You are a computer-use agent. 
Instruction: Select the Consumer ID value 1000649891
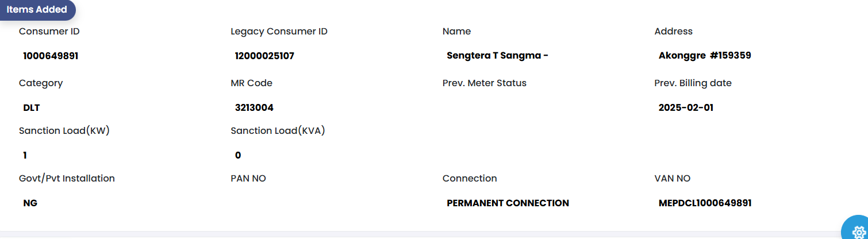(51, 56)
